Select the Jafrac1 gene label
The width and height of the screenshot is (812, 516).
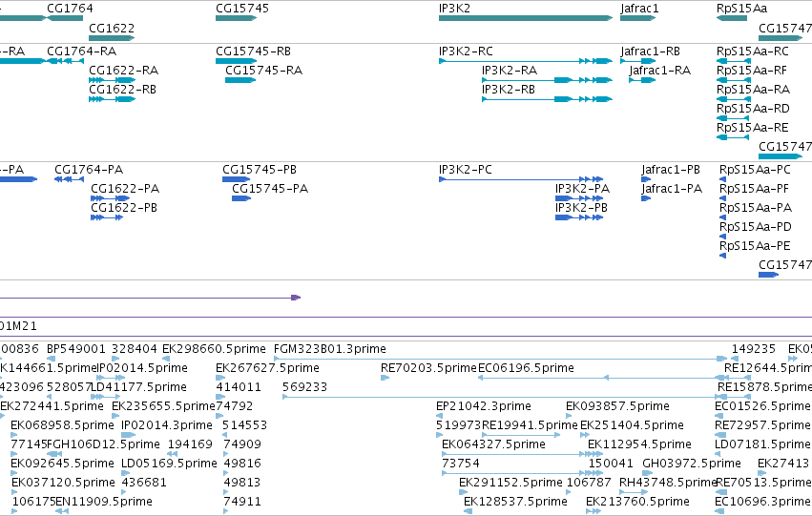coord(639,9)
